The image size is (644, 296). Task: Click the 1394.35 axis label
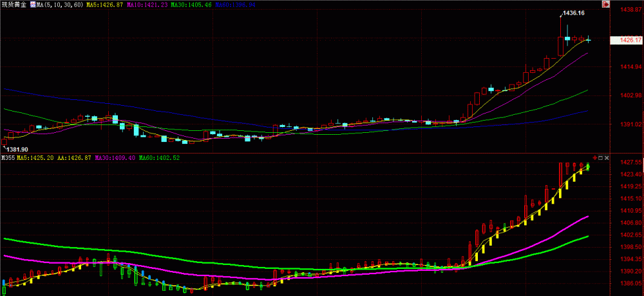click(631, 259)
